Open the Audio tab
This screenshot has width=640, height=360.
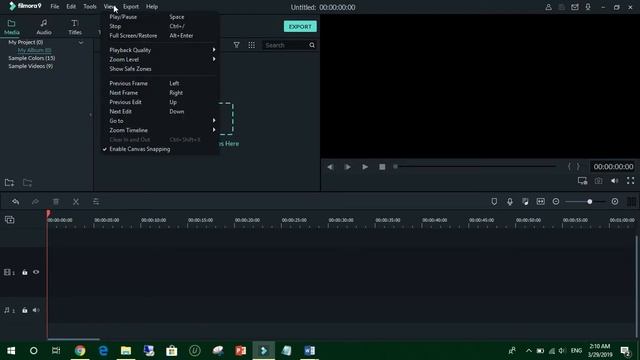44,27
